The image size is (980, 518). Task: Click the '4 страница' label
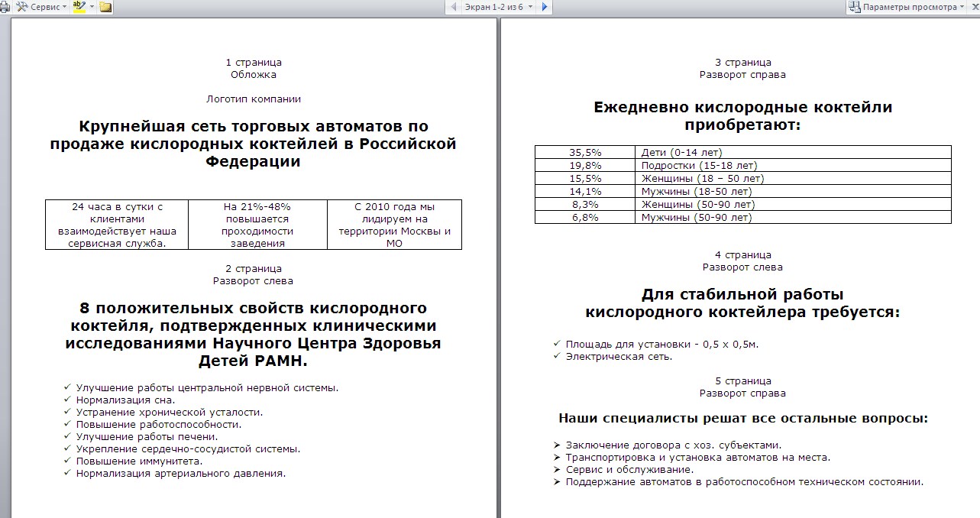pos(742,254)
